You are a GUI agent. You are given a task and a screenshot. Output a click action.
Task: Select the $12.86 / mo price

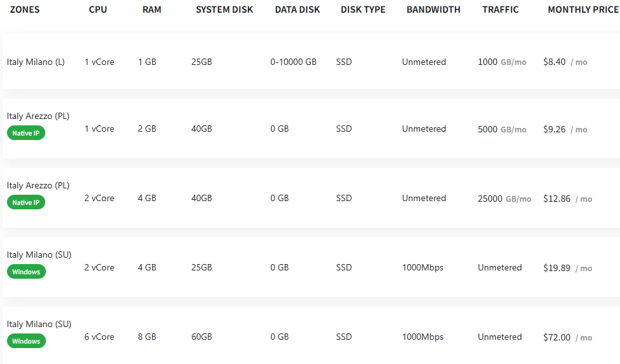[x=567, y=199]
